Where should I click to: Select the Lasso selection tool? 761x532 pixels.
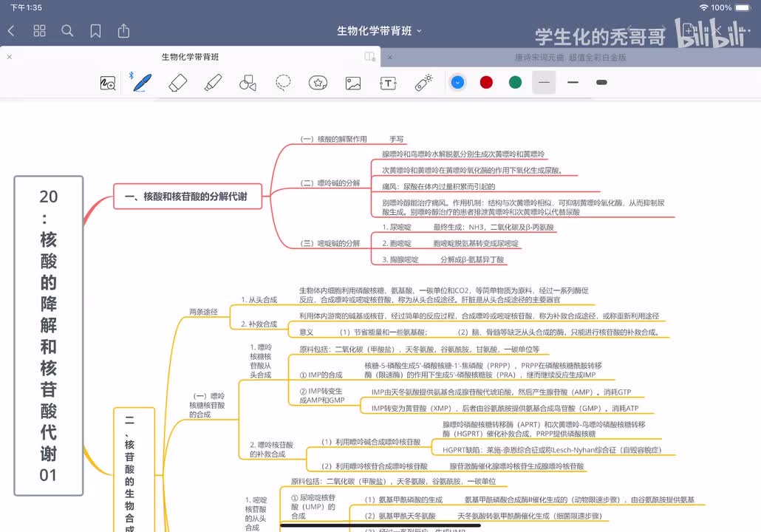click(x=283, y=83)
